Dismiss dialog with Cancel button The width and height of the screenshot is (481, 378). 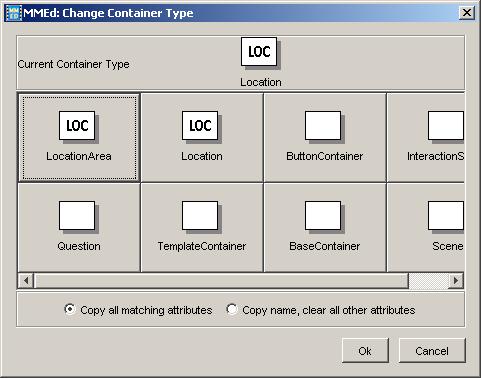(432, 351)
